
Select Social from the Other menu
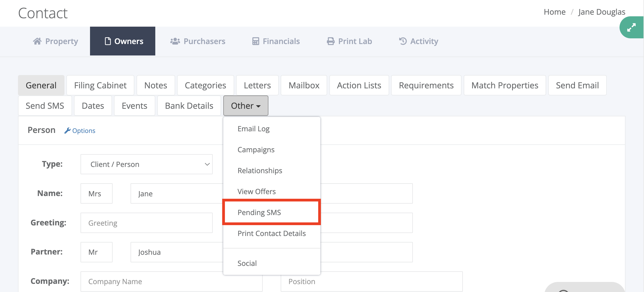click(x=247, y=263)
